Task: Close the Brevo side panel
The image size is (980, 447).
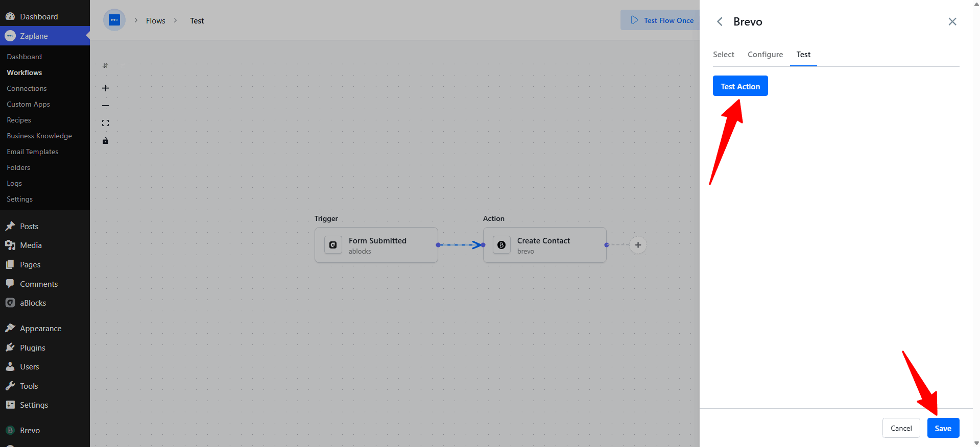Action: pos(952,21)
